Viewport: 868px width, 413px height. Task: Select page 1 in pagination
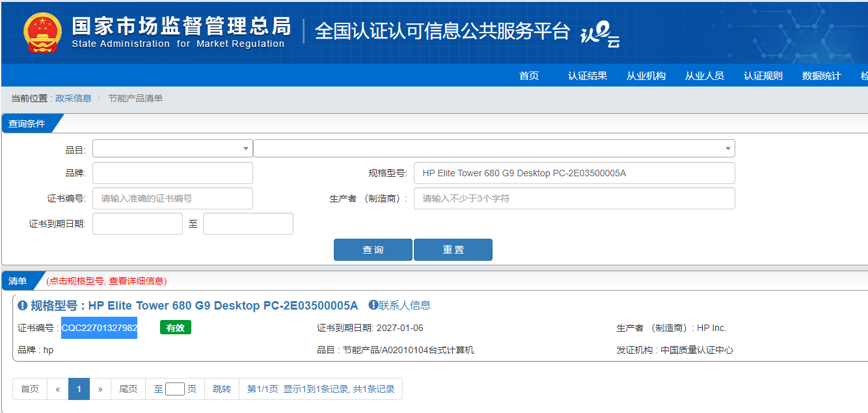point(79,389)
